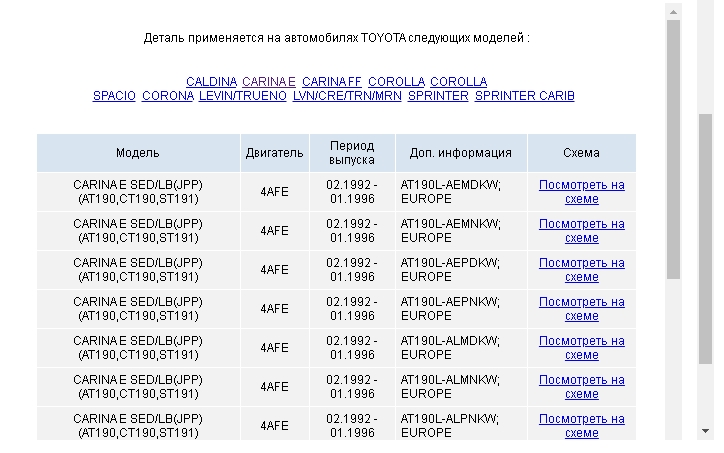Viewport: 724px width, 453px height.
Task: Follow the LVN/CRE/TRN/MRN link
Action: point(346,96)
